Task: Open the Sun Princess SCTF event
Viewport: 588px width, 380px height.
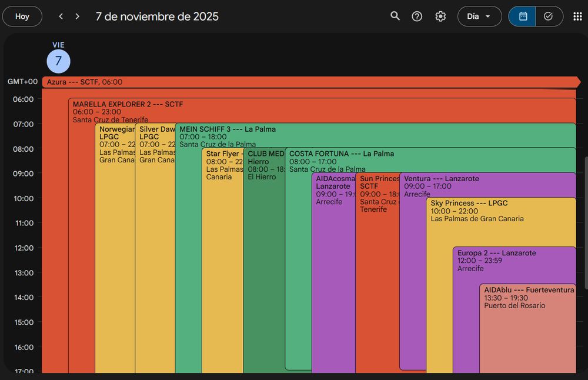Action: (377, 272)
